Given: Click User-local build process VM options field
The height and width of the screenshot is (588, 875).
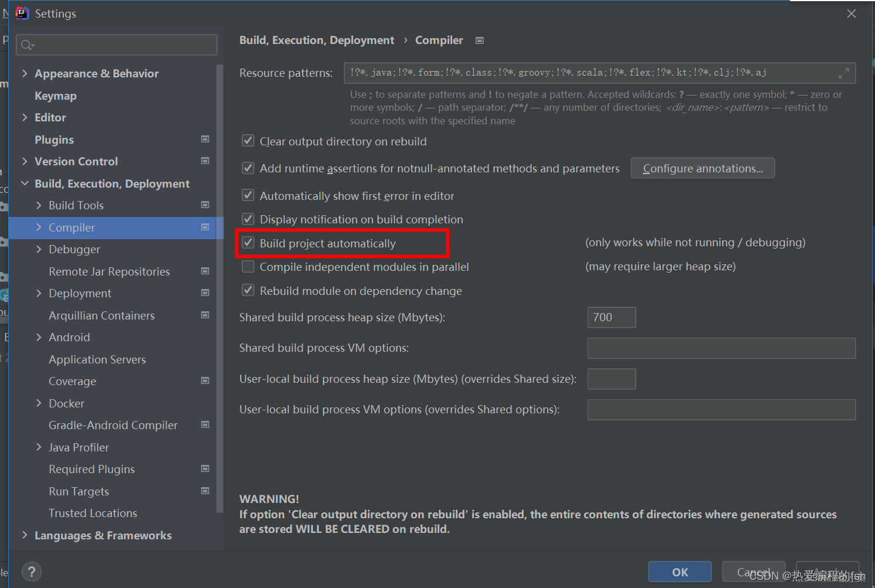Looking at the screenshot, I should click(x=721, y=409).
